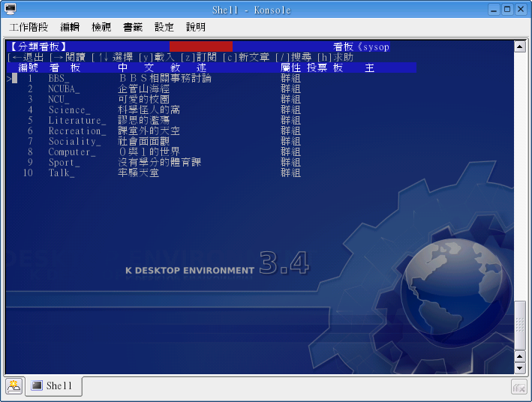The width and height of the screenshot is (532, 402).
Task: Open the 檢視 menu
Action: tap(101, 27)
